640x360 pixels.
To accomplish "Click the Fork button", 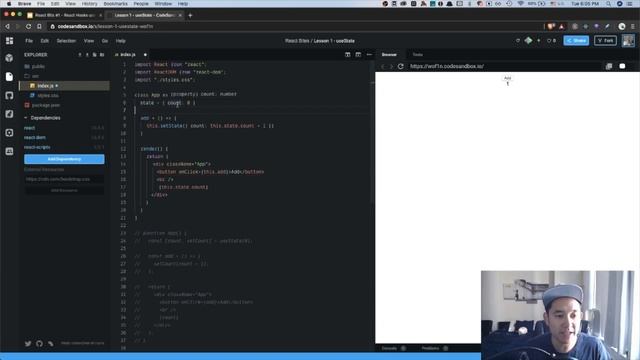I will (x=605, y=40).
